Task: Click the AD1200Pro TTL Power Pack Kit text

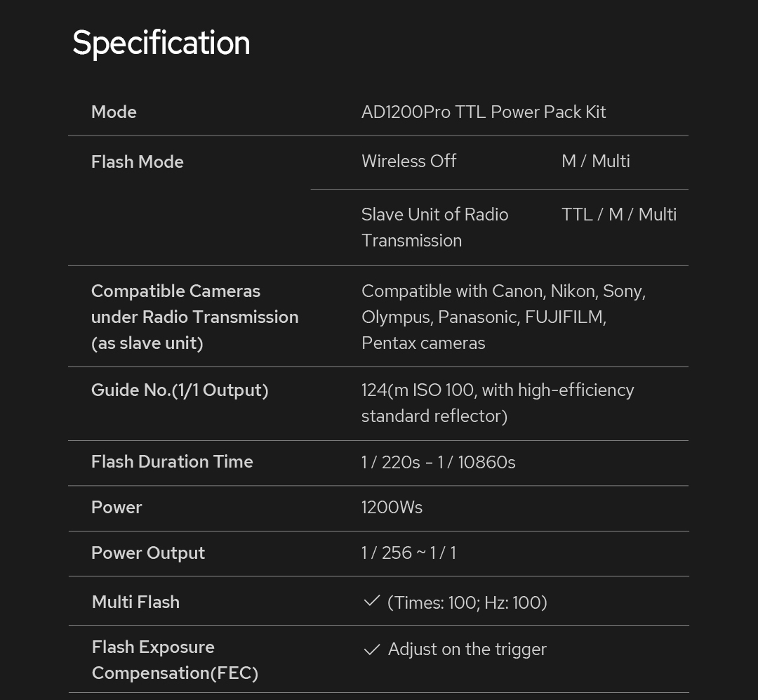Action: coord(484,112)
